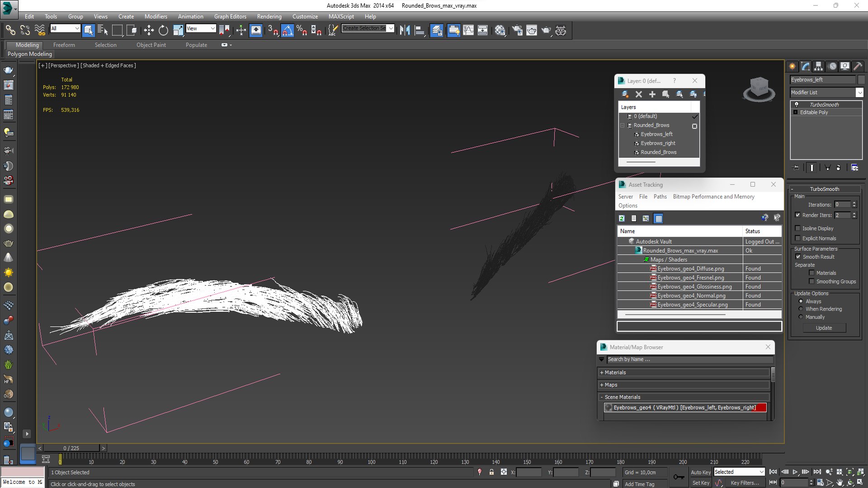Go to end of animation
868x488 pixels.
(x=817, y=472)
